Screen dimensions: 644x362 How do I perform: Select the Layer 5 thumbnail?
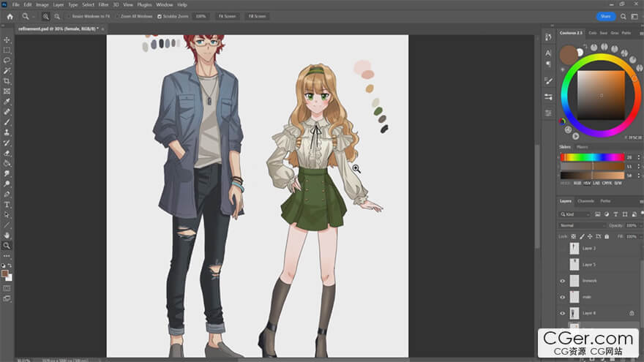[574, 264]
